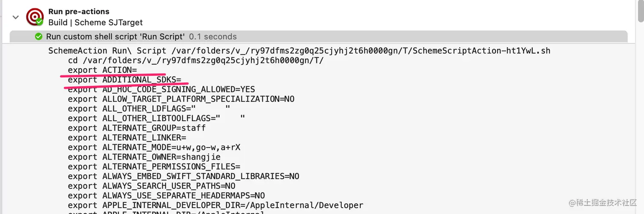
Task: Click the ALTERNATE_MODE=u+w,go-w,a+rX line
Action: pyautogui.click(x=154, y=147)
